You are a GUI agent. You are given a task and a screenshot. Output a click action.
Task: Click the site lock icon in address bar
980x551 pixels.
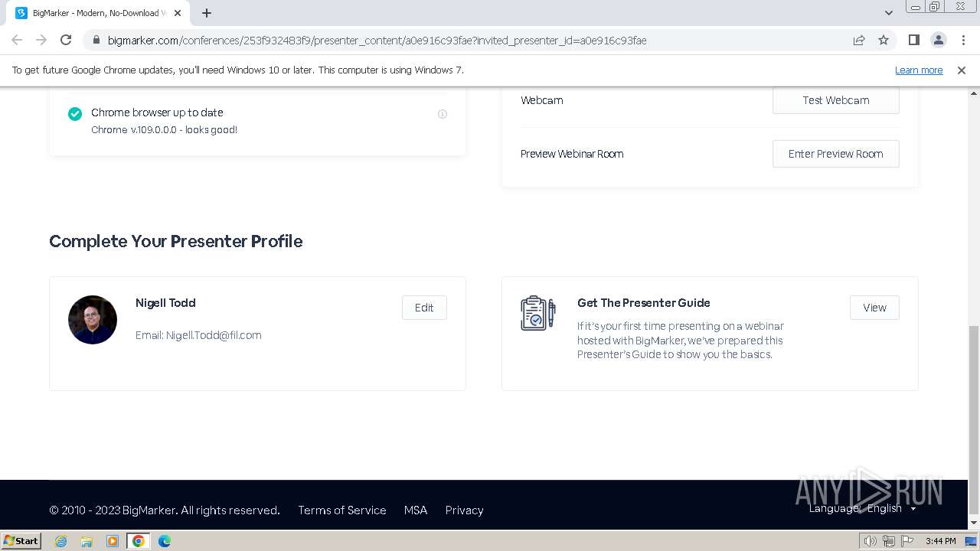(96, 40)
